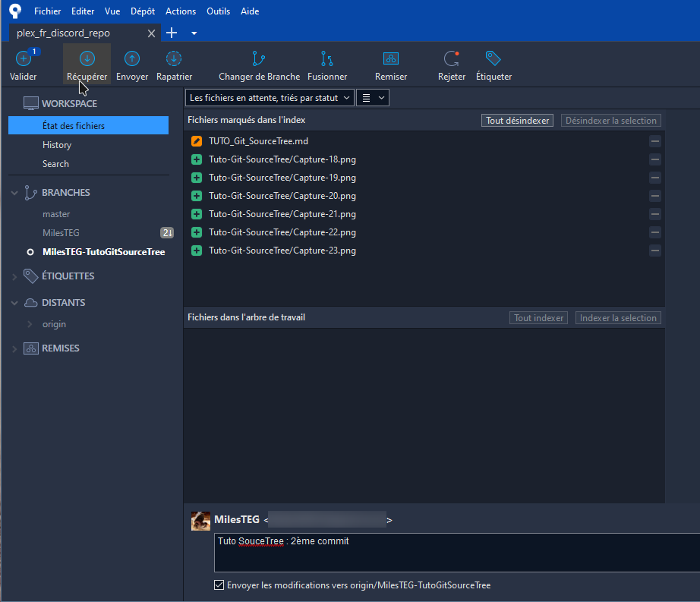Select the master branch
The width and height of the screenshot is (700, 602).
tap(56, 214)
